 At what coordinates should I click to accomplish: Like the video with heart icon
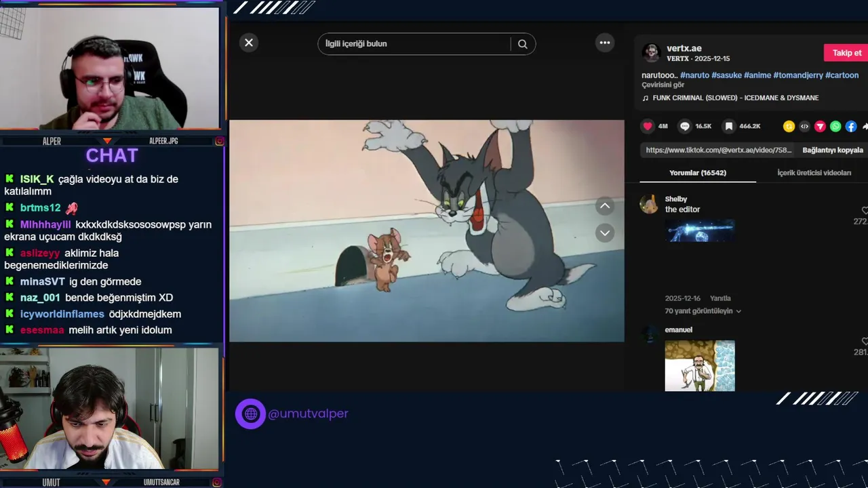(648, 126)
